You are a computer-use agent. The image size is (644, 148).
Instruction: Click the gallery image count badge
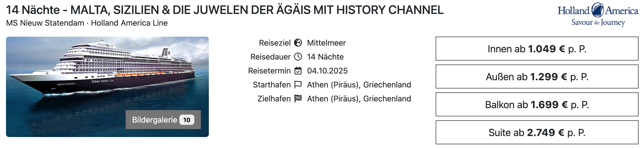[187, 120]
